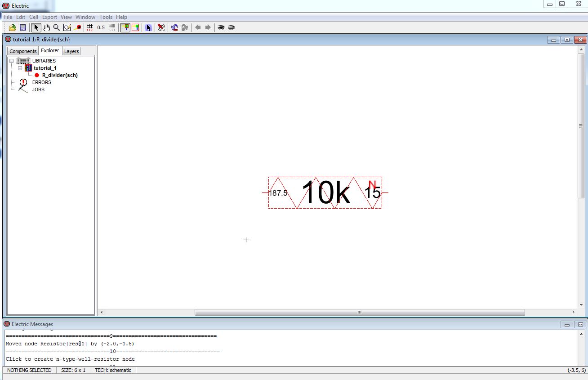Select the R_divider{sch} cell
The height and width of the screenshot is (380, 588).
point(60,75)
